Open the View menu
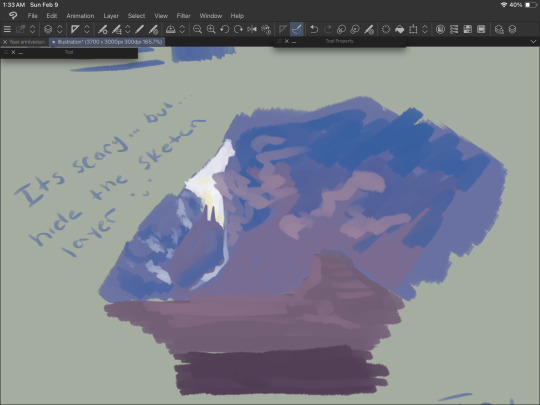540x405 pixels. tap(161, 16)
